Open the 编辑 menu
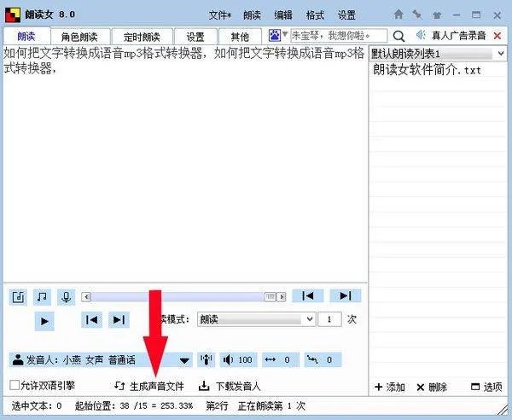512x420 pixels. click(x=283, y=15)
